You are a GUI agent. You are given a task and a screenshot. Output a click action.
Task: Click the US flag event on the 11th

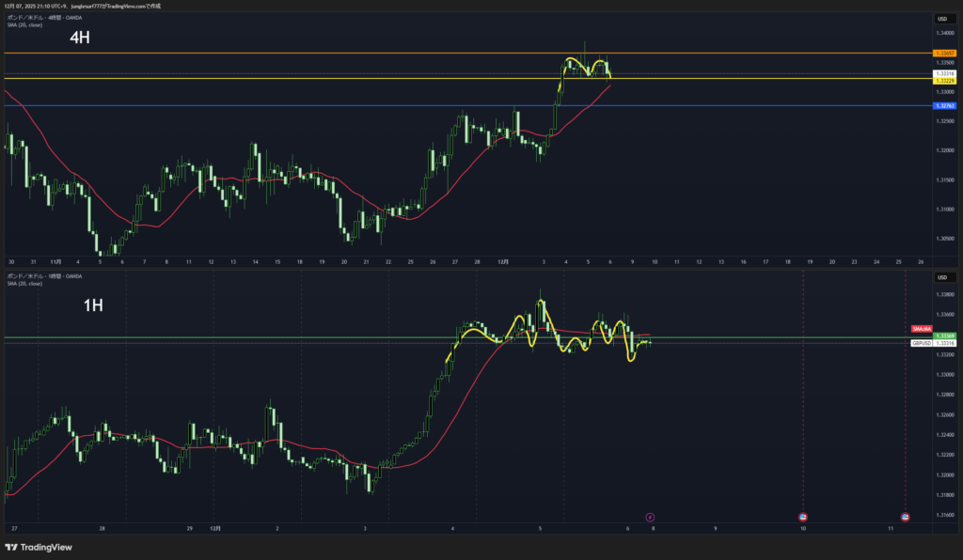point(906,517)
